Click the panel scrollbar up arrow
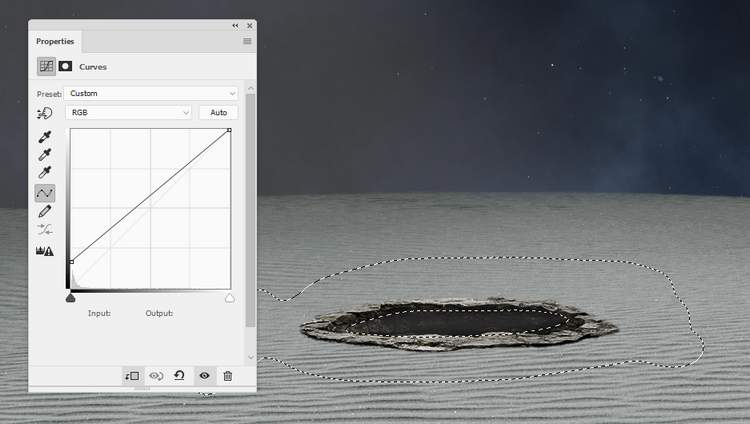 tap(251, 89)
